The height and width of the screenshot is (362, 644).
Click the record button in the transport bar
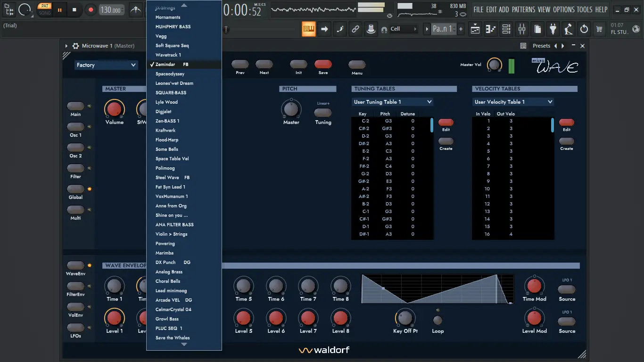91,9
